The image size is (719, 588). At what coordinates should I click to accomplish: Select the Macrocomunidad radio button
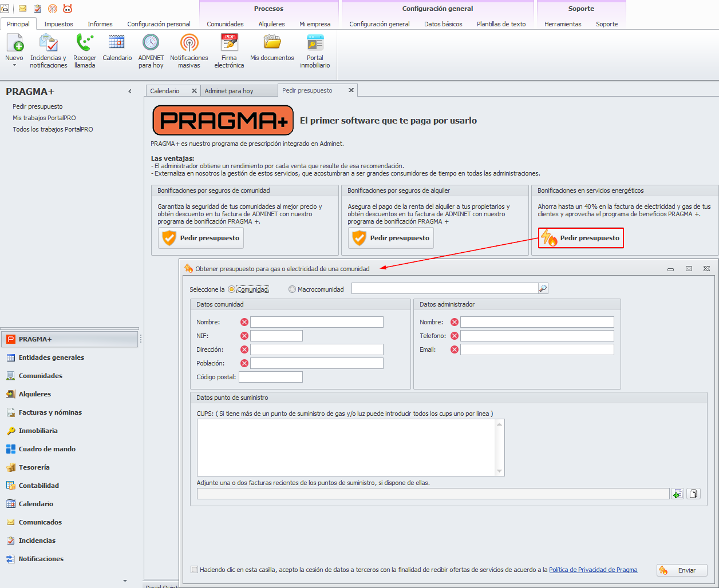point(292,289)
